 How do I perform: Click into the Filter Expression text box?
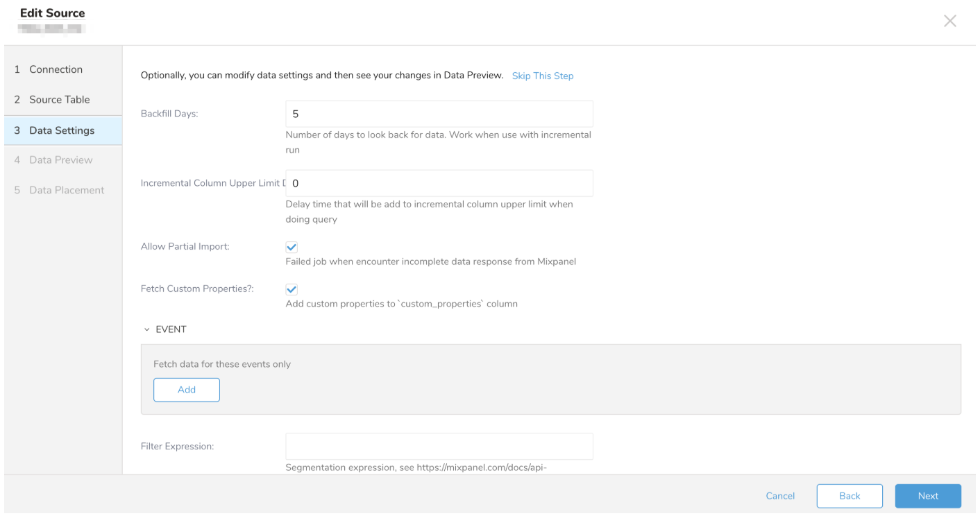pyautogui.click(x=439, y=446)
